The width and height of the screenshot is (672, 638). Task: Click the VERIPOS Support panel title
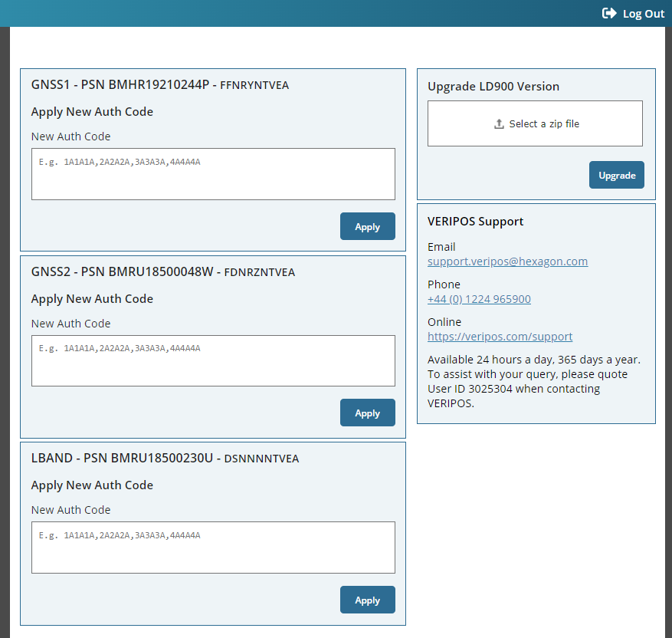tap(476, 221)
